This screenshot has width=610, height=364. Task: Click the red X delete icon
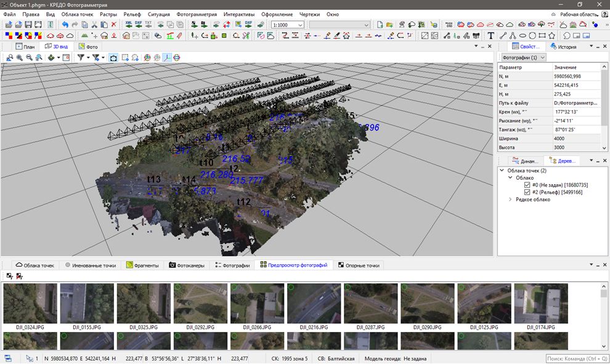coord(114,25)
